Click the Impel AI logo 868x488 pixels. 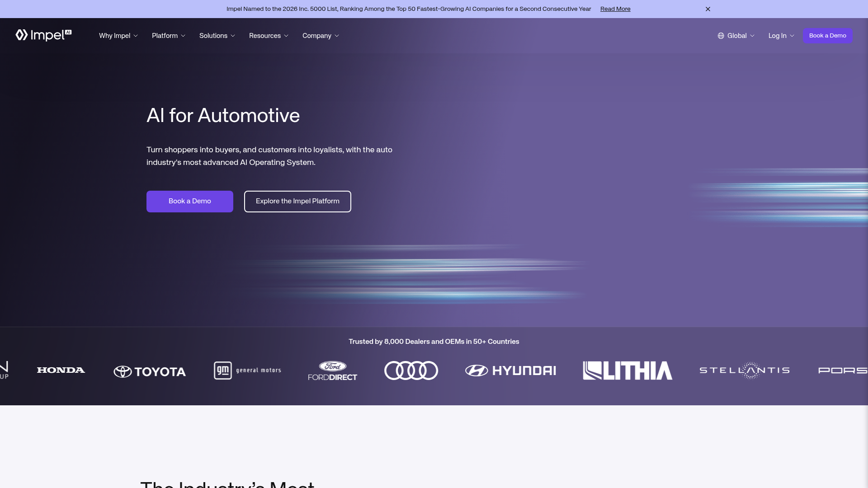(x=43, y=35)
